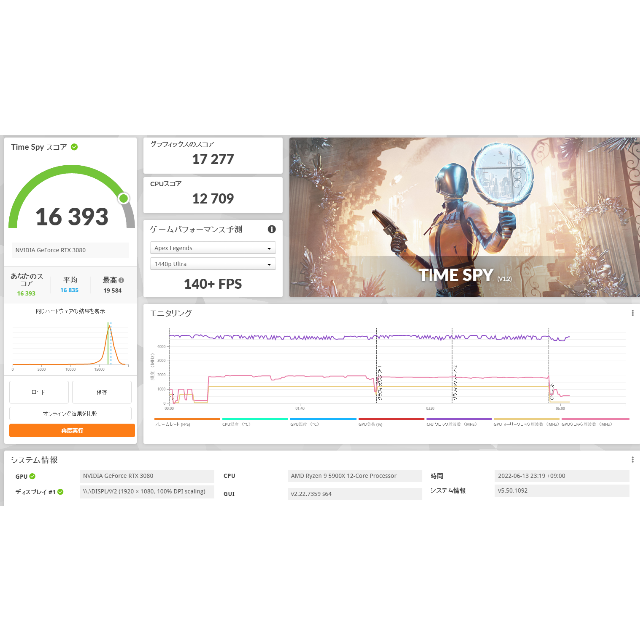Click the Monitoring panel heading
This screenshot has width=640, height=640.
171,313
